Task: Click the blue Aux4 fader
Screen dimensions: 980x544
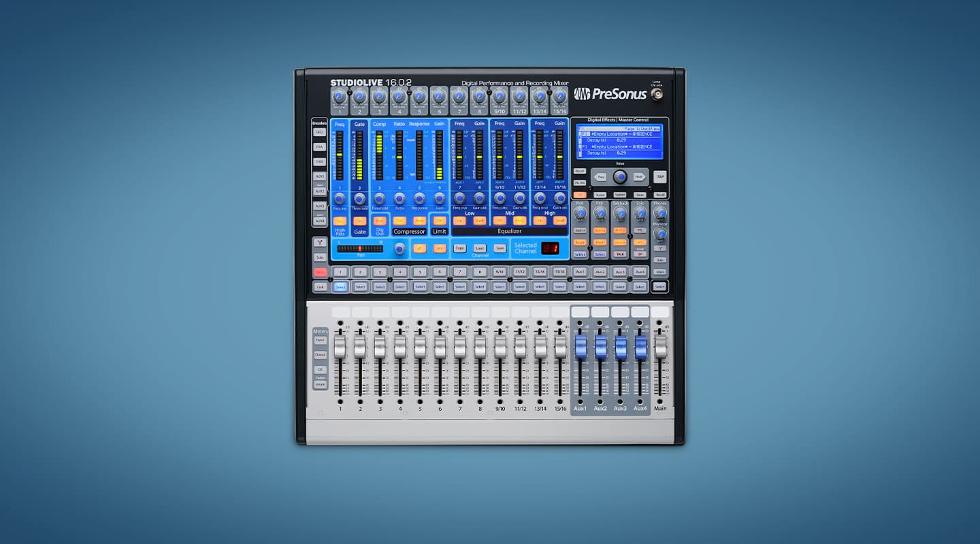Action: tap(640, 347)
